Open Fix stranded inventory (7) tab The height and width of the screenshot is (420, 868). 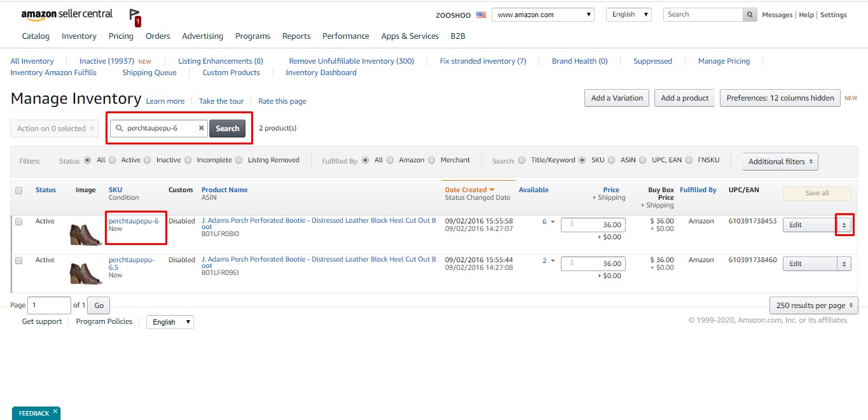(483, 61)
